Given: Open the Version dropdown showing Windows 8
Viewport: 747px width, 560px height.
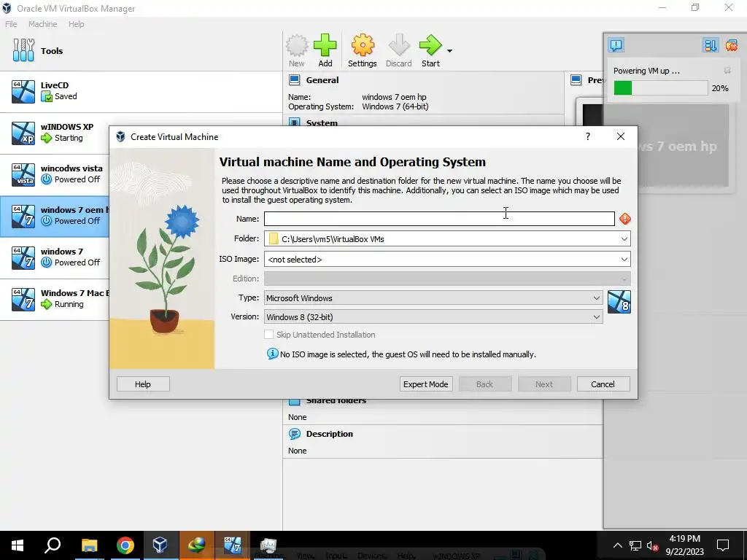Looking at the screenshot, I should click(x=433, y=317).
